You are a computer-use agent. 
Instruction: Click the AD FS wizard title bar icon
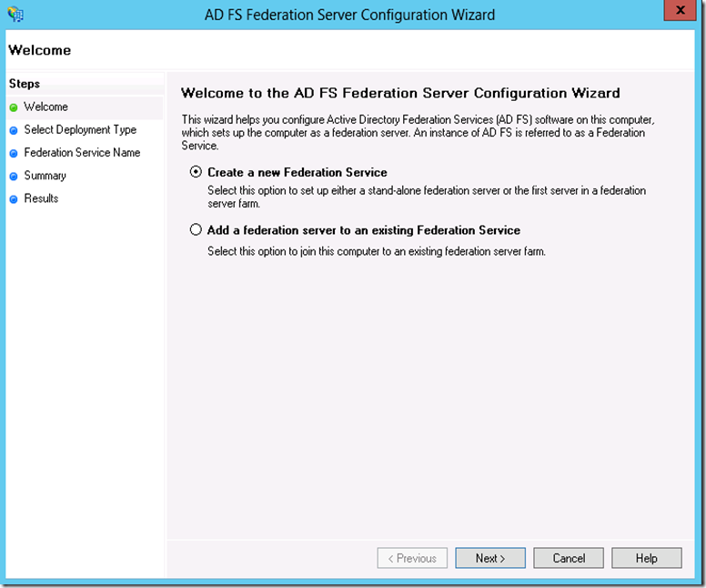pyautogui.click(x=15, y=15)
